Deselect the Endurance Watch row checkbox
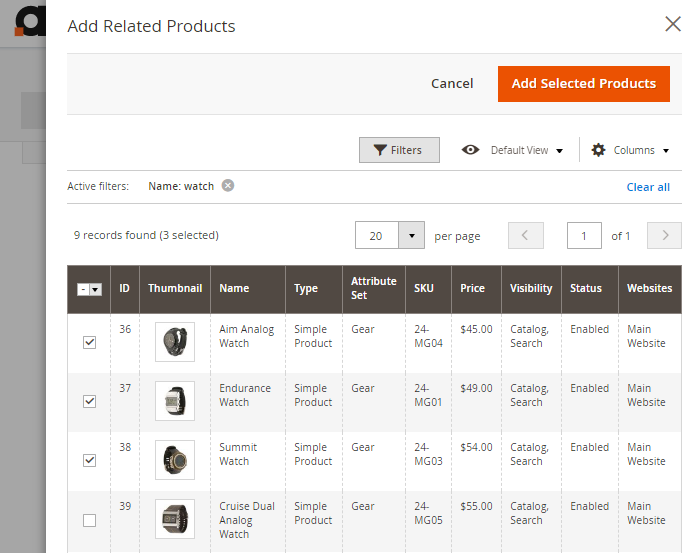685x553 pixels. pyautogui.click(x=90, y=401)
